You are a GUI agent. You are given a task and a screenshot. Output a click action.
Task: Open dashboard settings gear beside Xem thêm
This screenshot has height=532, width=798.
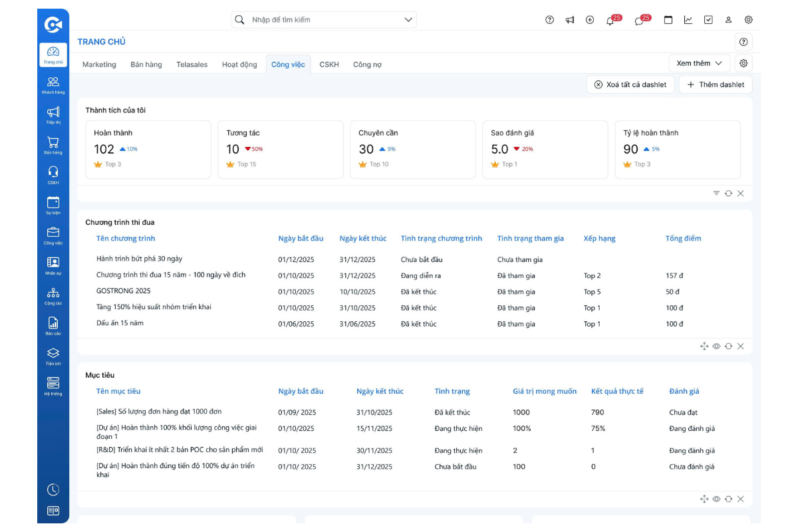click(743, 63)
